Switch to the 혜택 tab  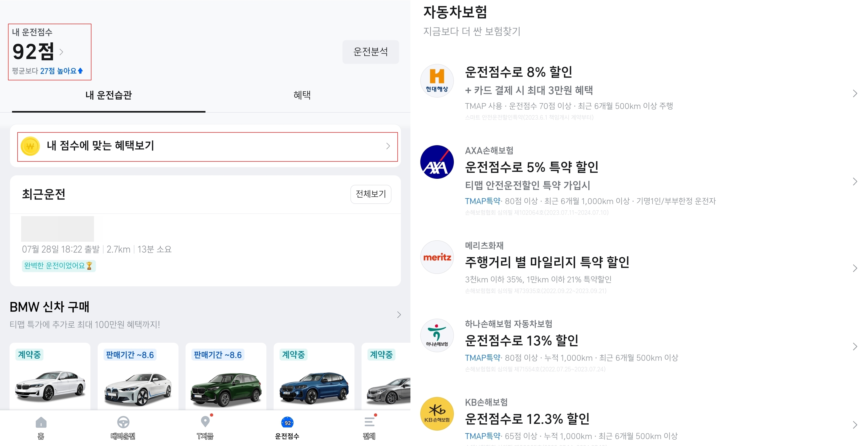tap(301, 95)
